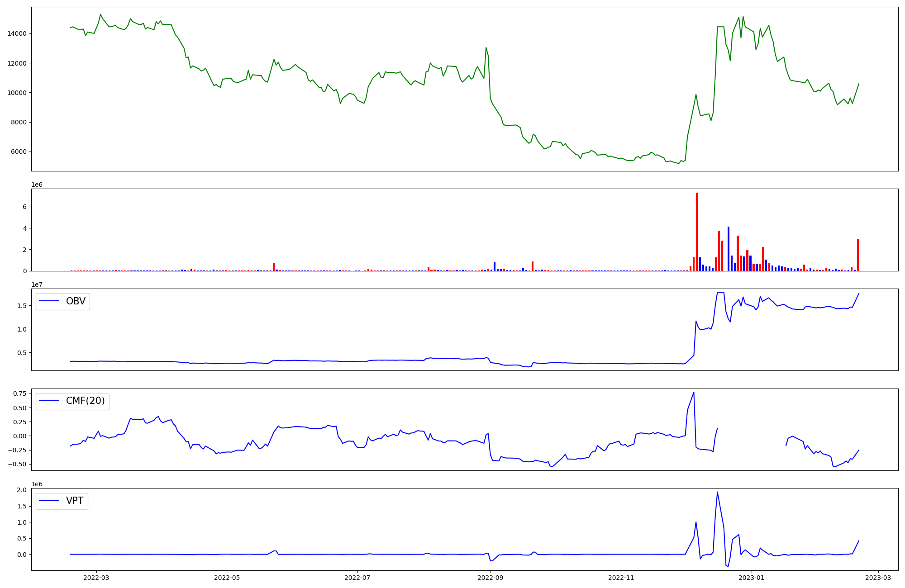The width and height of the screenshot is (905, 588).
Task: Click the 0.75 tick on CMF axis
Action: tap(19, 394)
